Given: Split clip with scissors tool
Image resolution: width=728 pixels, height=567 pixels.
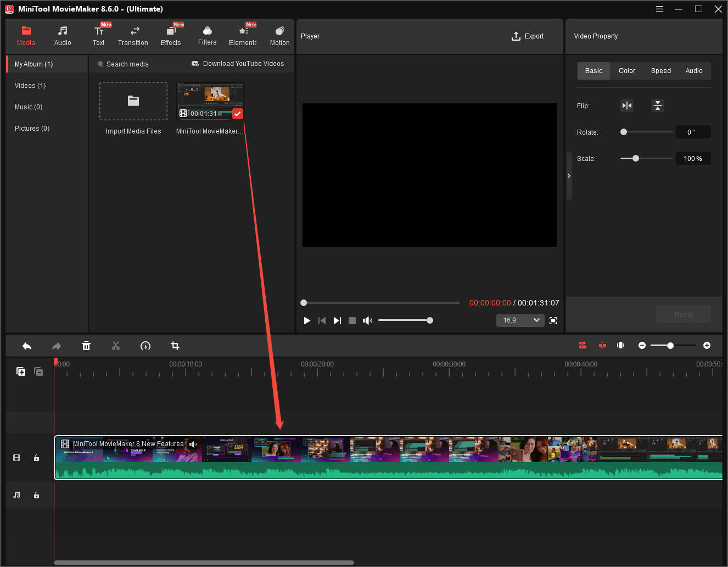Looking at the screenshot, I should (x=116, y=346).
